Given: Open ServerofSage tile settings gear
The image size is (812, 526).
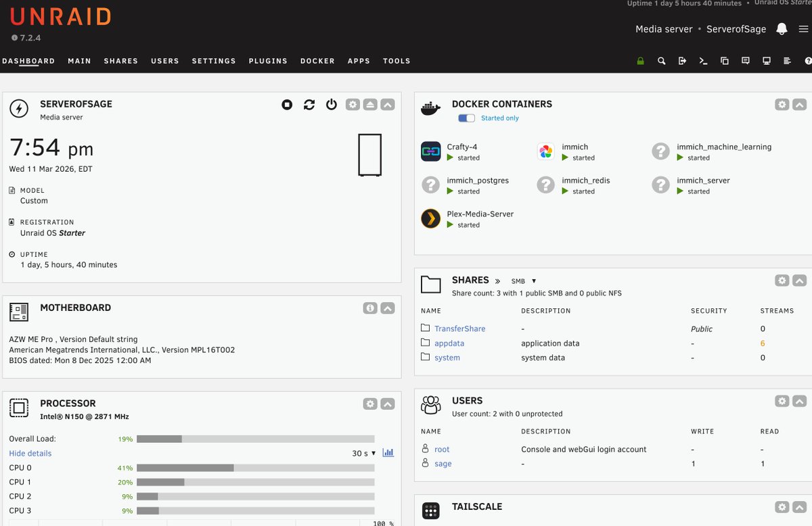Looking at the screenshot, I should tap(353, 105).
